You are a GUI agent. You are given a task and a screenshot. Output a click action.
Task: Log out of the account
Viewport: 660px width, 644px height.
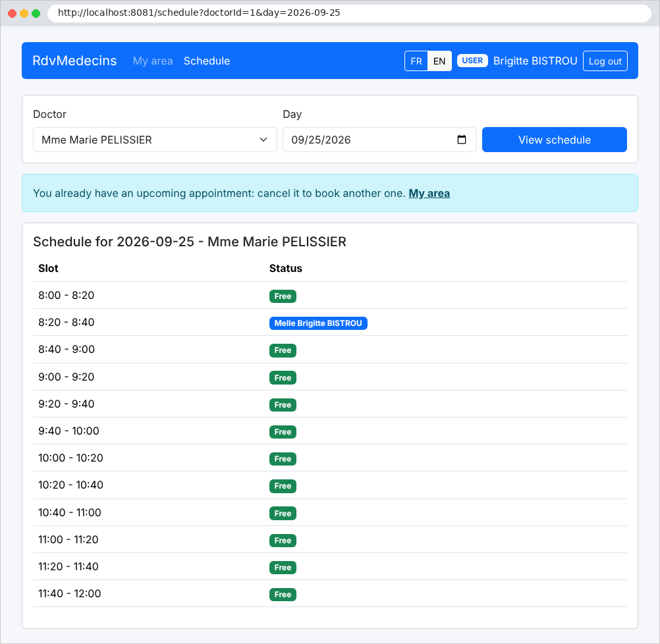(605, 61)
